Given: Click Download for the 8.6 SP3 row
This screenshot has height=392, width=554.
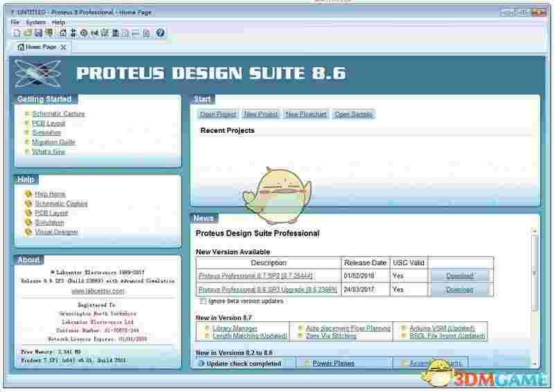Looking at the screenshot, I should click(459, 290).
